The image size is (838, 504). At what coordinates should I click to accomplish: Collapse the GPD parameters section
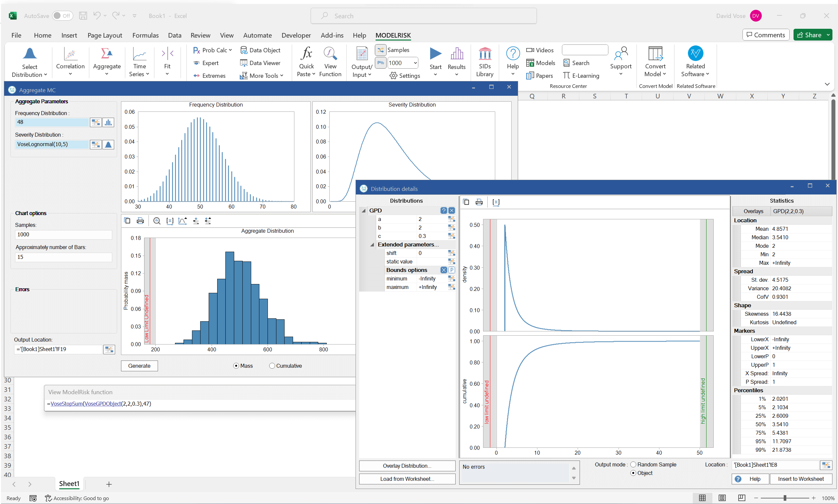pos(363,210)
